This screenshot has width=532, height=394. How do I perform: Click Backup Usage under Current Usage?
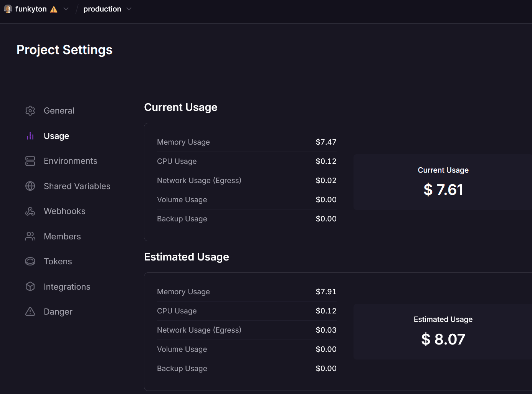[182, 219]
